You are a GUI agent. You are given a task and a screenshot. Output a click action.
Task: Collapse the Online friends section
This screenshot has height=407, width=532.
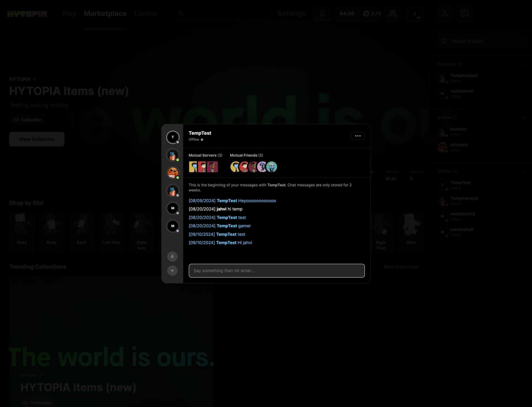pyautogui.click(x=523, y=118)
